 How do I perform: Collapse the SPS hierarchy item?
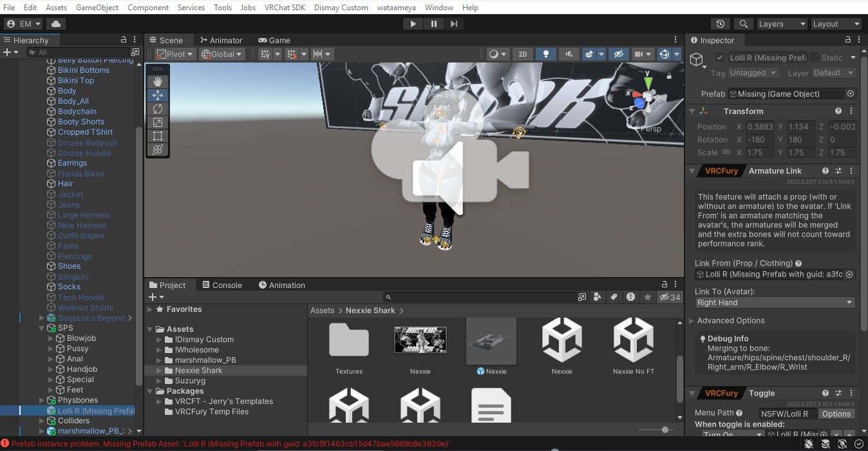click(42, 328)
